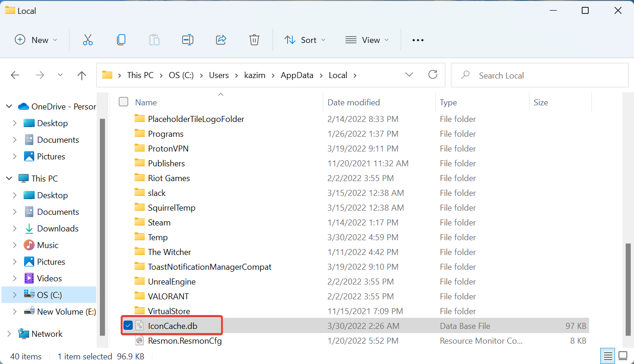The height and width of the screenshot is (364, 634).
Task: Select all items using the header checkbox
Action: (123, 102)
